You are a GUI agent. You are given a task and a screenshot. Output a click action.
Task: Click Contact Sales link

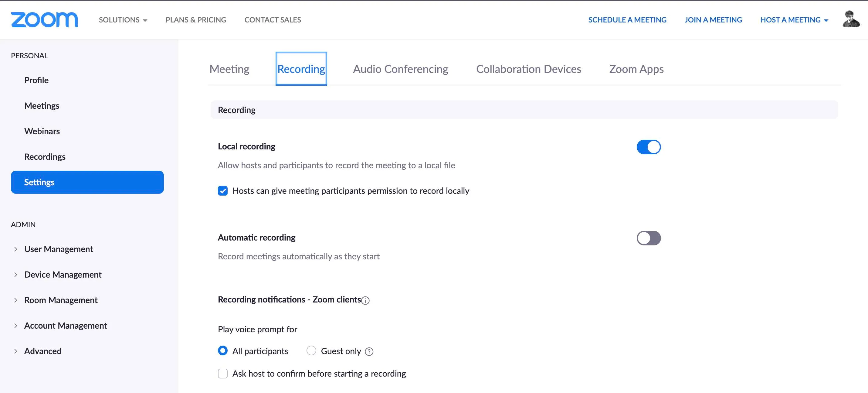273,20
